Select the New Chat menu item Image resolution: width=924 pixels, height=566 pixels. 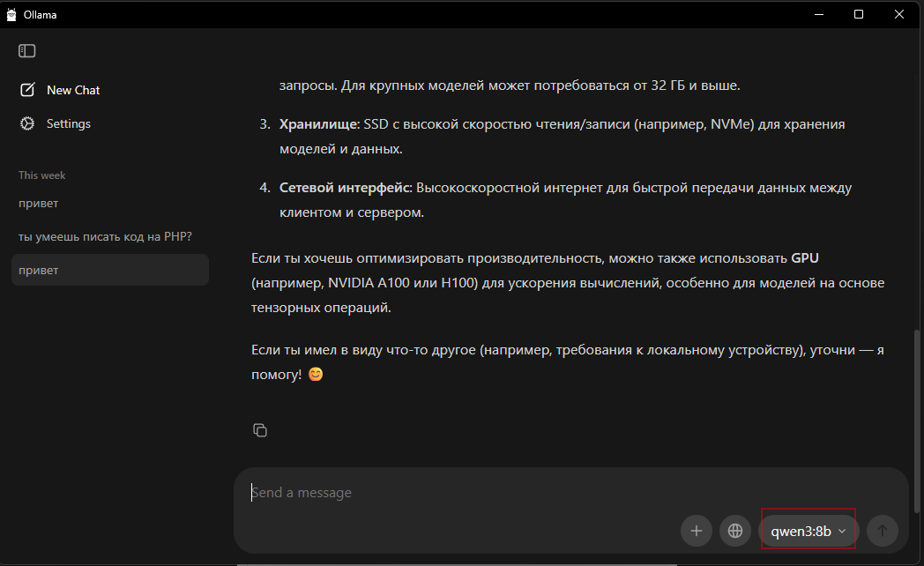tap(73, 90)
